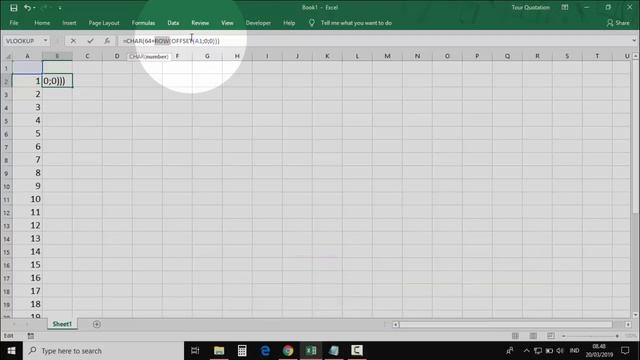The image size is (640, 360).
Task: Click the Type here to search box
Action: (x=104, y=351)
